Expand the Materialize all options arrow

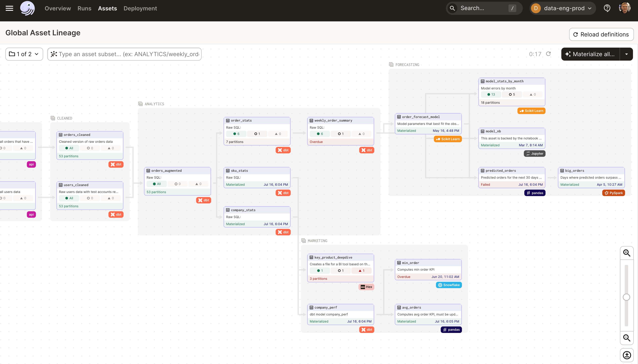point(626,54)
